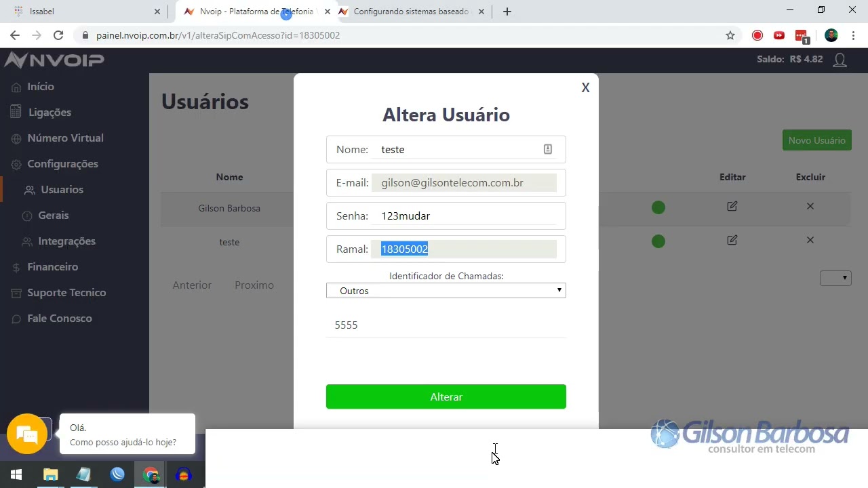
Task: Close the Issabel browser tab
Action: coord(157,12)
